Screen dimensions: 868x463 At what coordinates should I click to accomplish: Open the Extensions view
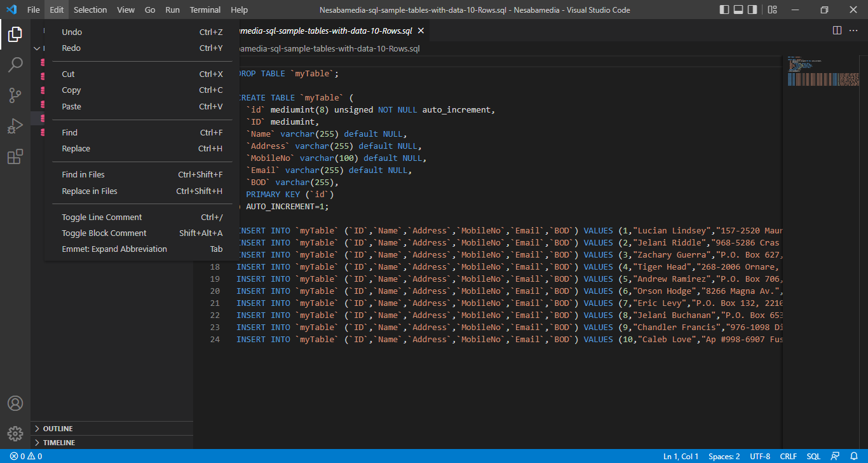[x=15, y=156]
